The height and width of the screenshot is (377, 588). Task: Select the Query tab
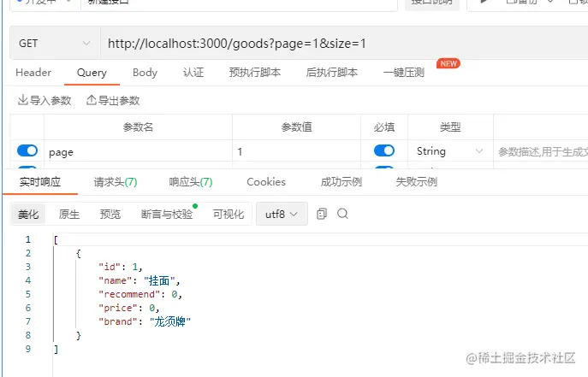point(92,73)
